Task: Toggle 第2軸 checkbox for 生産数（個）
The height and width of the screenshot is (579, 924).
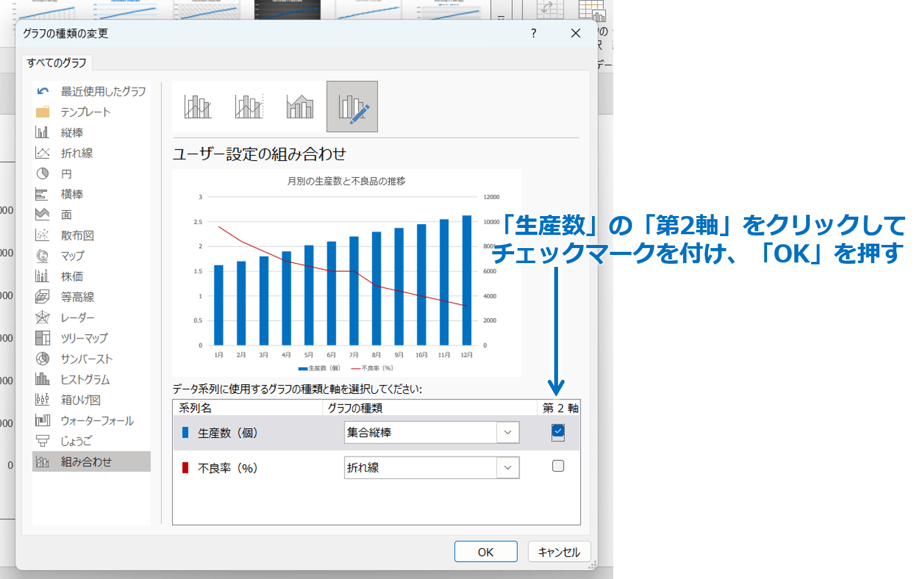Action: coord(558,432)
